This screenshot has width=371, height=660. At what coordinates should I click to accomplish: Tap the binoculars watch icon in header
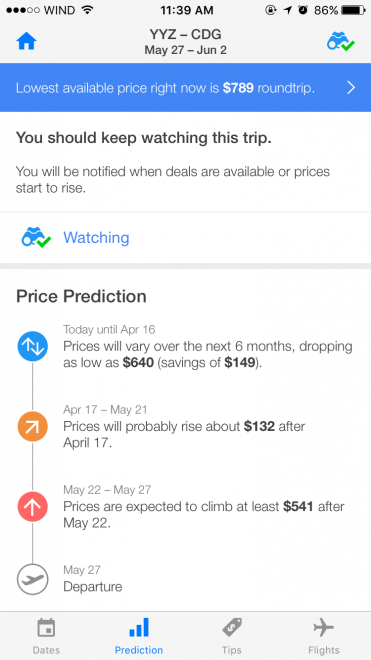[341, 42]
